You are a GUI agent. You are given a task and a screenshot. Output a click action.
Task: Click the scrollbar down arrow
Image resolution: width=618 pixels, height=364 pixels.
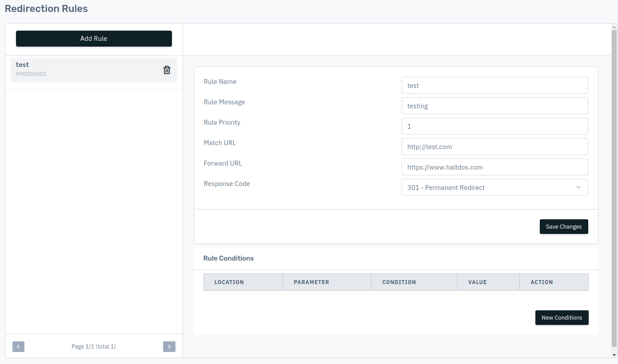click(x=614, y=355)
